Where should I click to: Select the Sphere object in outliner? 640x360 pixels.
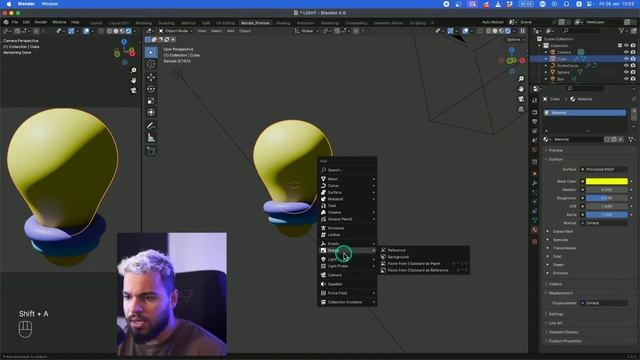point(563,72)
